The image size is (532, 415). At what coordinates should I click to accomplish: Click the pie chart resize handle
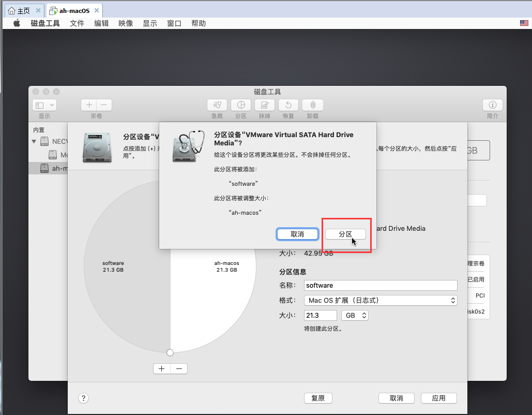click(x=170, y=352)
